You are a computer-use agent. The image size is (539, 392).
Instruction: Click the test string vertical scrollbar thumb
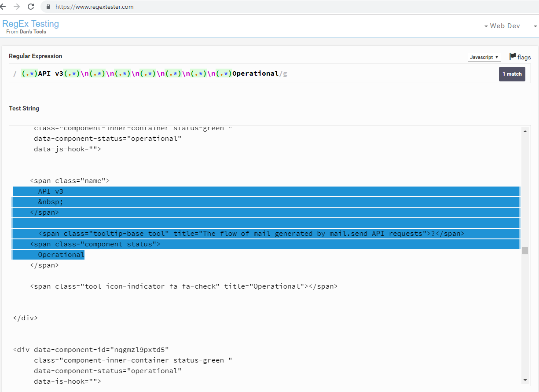tap(524, 251)
